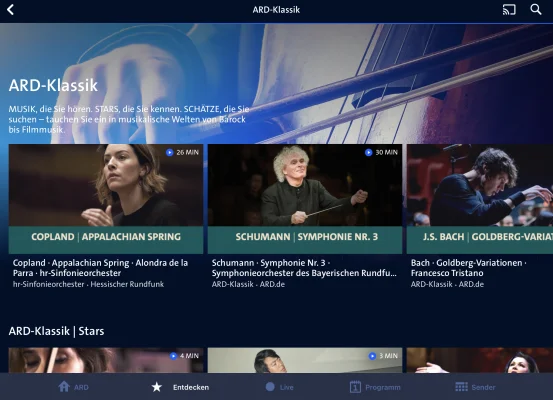
Task: Tap 'COPLAND | APPALACHIAN SPRING' banner
Action: (x=106, y=240)
